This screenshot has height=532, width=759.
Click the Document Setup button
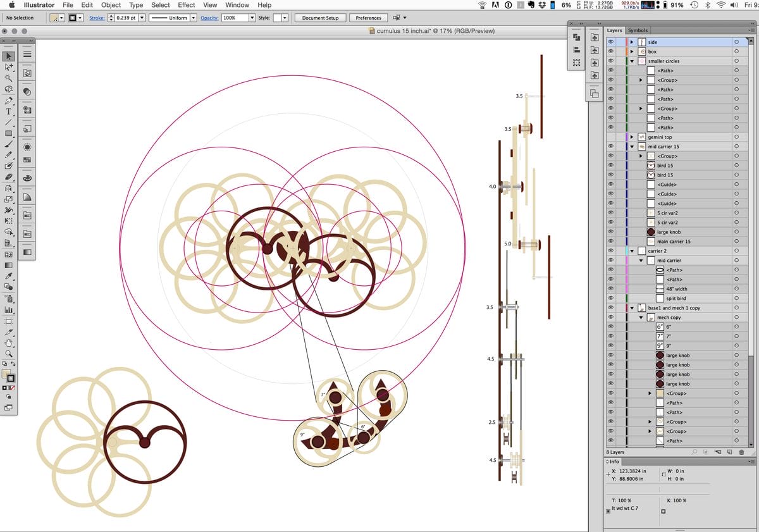click(320, 18)
